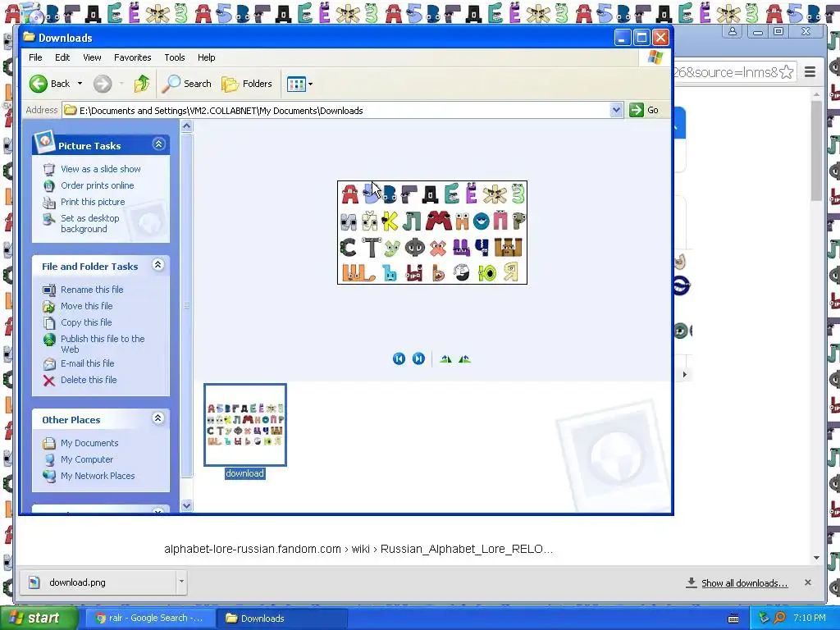The height and width of the screenshot is (630, 840).
Task: Open My Computer in Other Places
Action: point(87,459)
